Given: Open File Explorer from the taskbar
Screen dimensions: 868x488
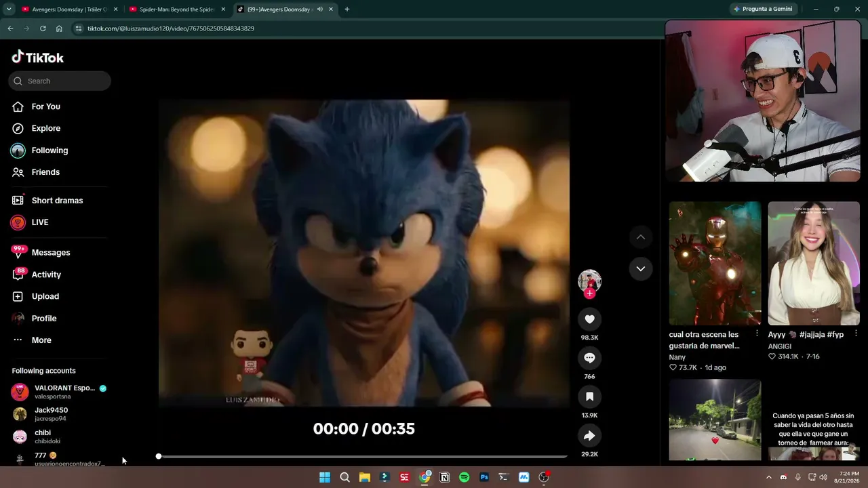Looking at the screenshot, I should pos(365,477).
